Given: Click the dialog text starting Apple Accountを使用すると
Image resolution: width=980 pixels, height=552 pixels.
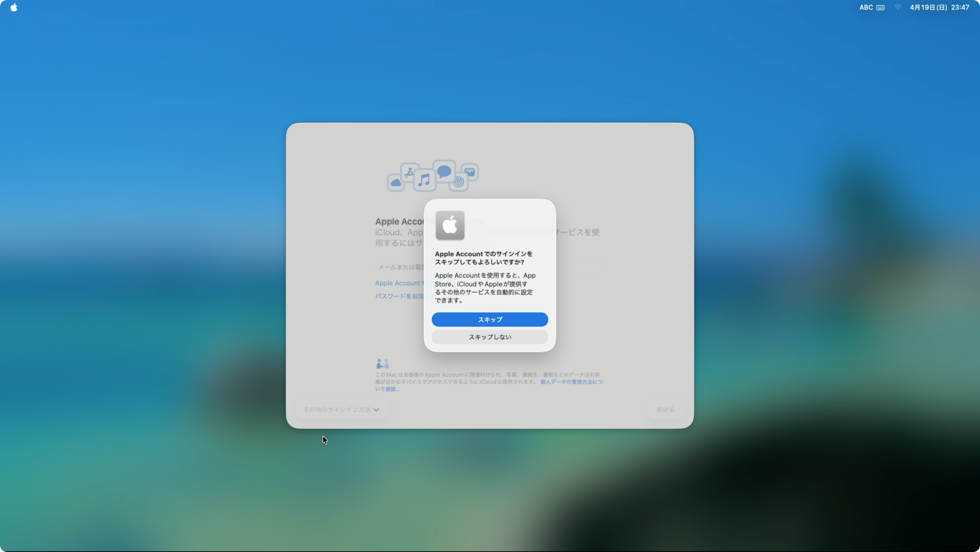Looking at the screenshot, I should point(485,288).
